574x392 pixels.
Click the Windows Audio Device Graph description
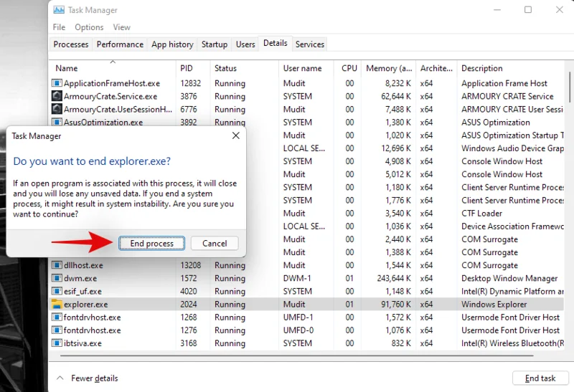(x=512, y=148)
